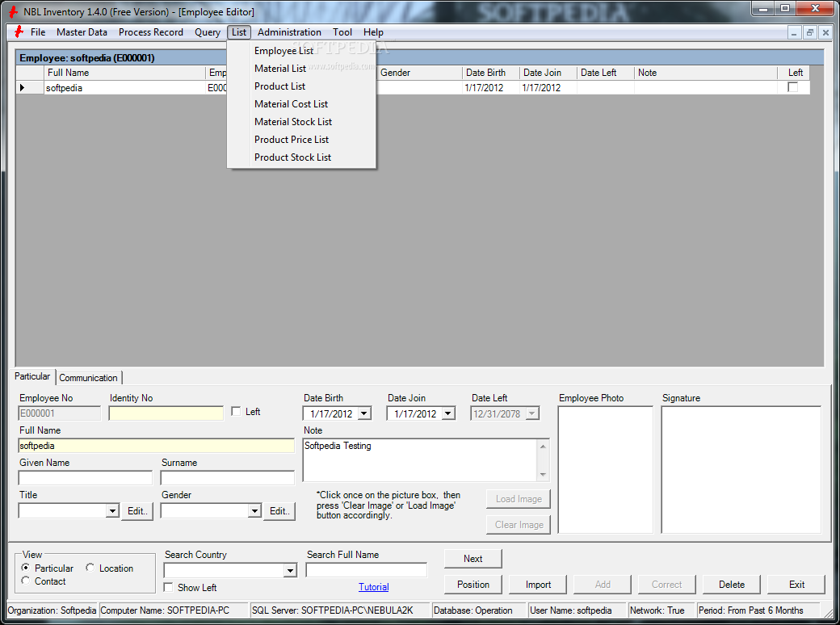Choose Product List from List menu
840x625 pixels.
tap(302, 86)
